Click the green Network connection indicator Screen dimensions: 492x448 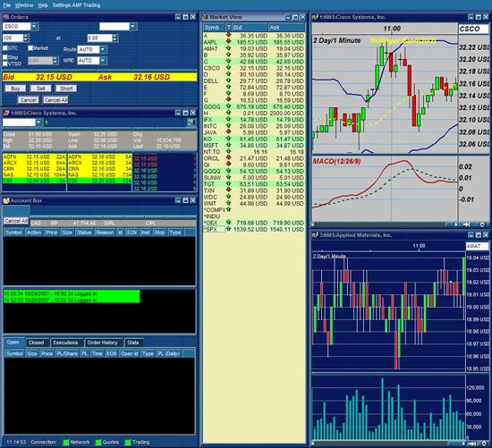pos(66,442)
